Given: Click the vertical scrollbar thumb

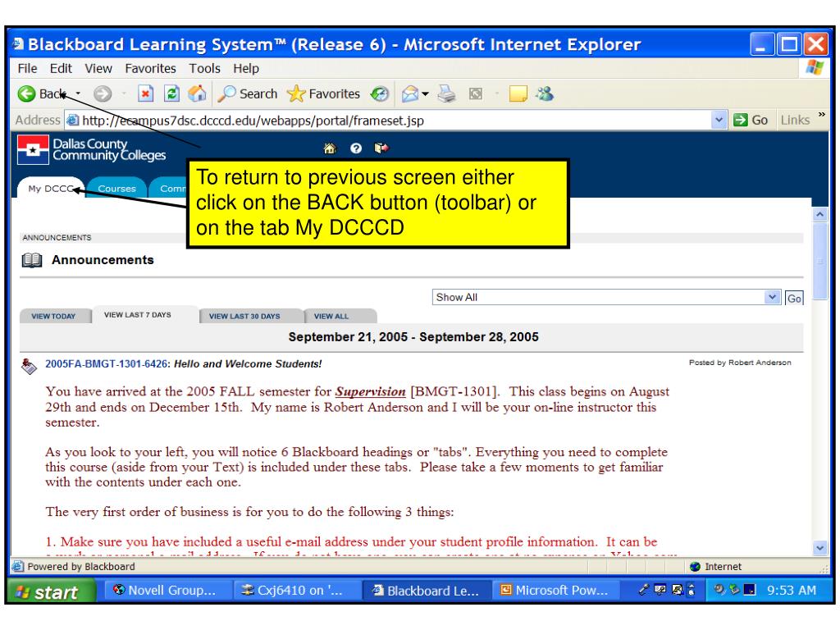Looking at the screenshot, I should [819, 261].
